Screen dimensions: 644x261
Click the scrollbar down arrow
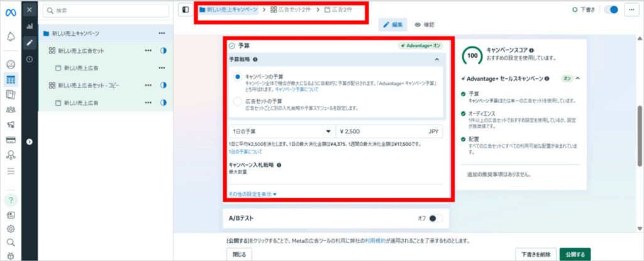pyautogui.click(x=640, y=228)
